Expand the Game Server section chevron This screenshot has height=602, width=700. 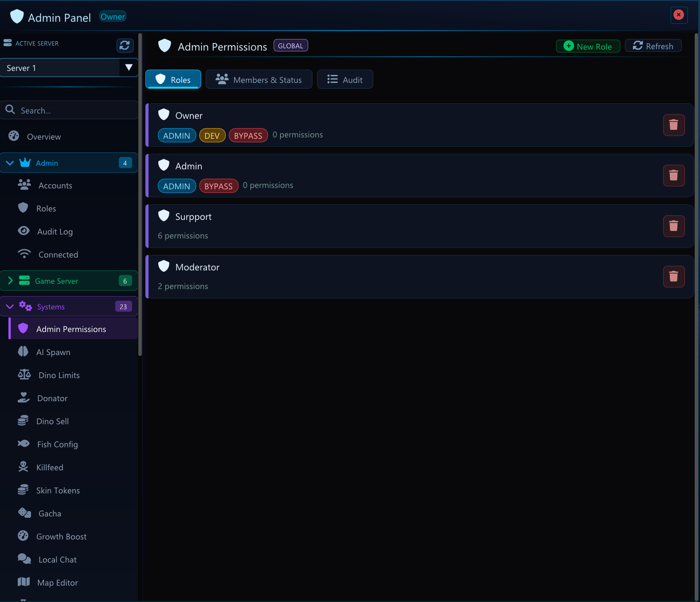click(10, 281)
